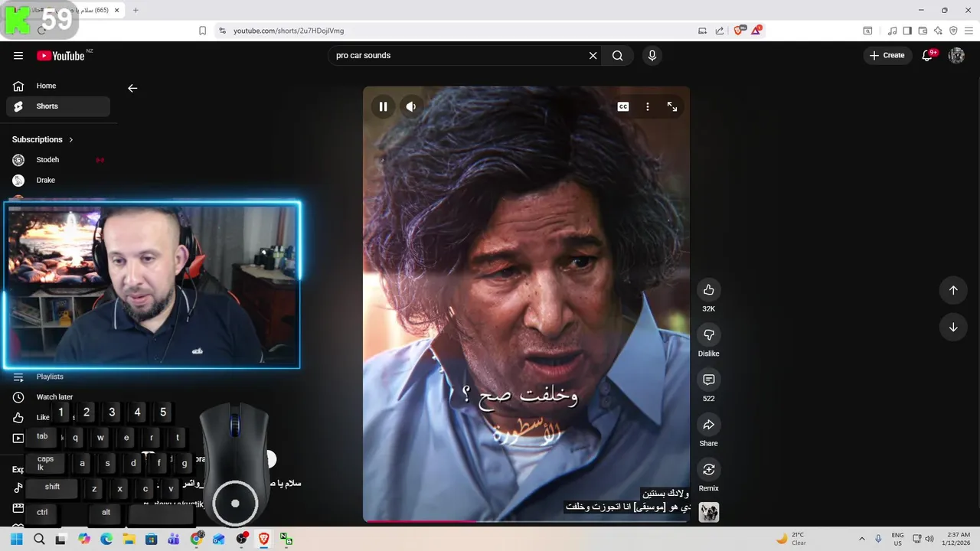Open the clock showing 2:37 AM
The width and height of the screenshot is (980, 551).
[x=958, y=539]
